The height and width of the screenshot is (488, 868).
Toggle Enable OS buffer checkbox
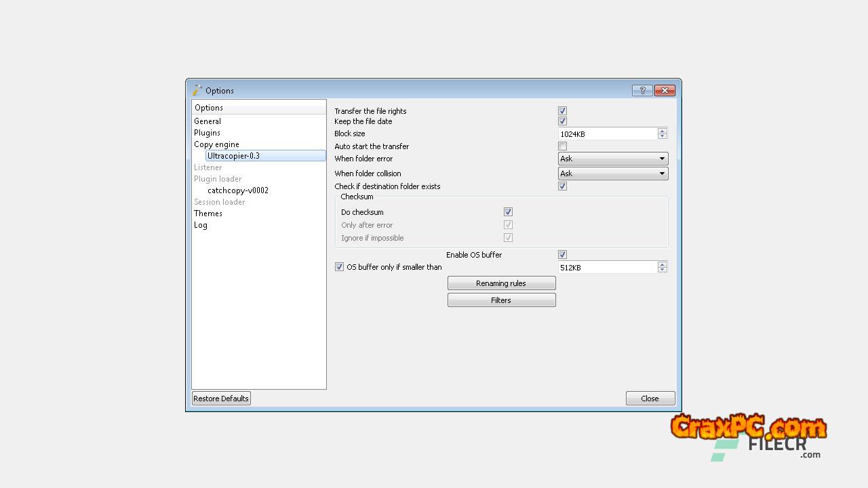coord(562,255)
